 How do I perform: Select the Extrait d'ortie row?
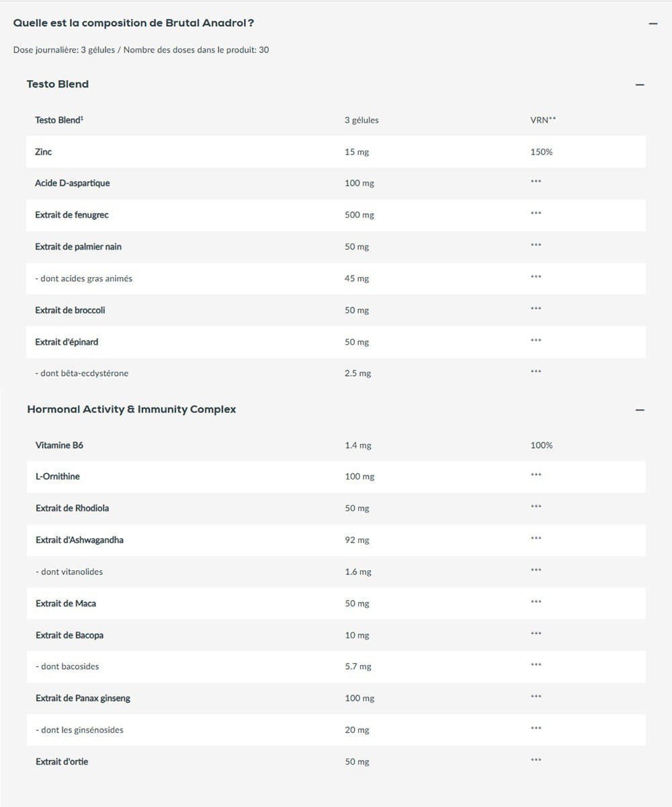pyautogui.click(x=62, y=761)
